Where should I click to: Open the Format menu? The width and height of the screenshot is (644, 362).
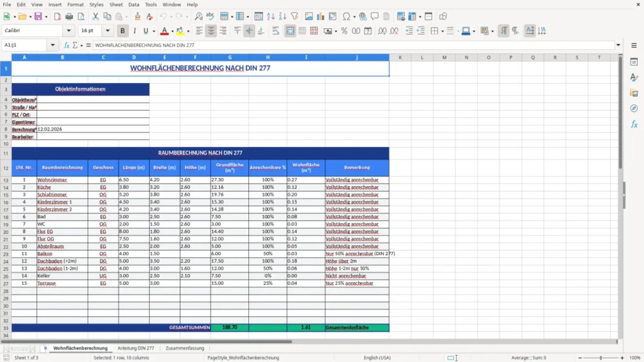click(75, 4)
